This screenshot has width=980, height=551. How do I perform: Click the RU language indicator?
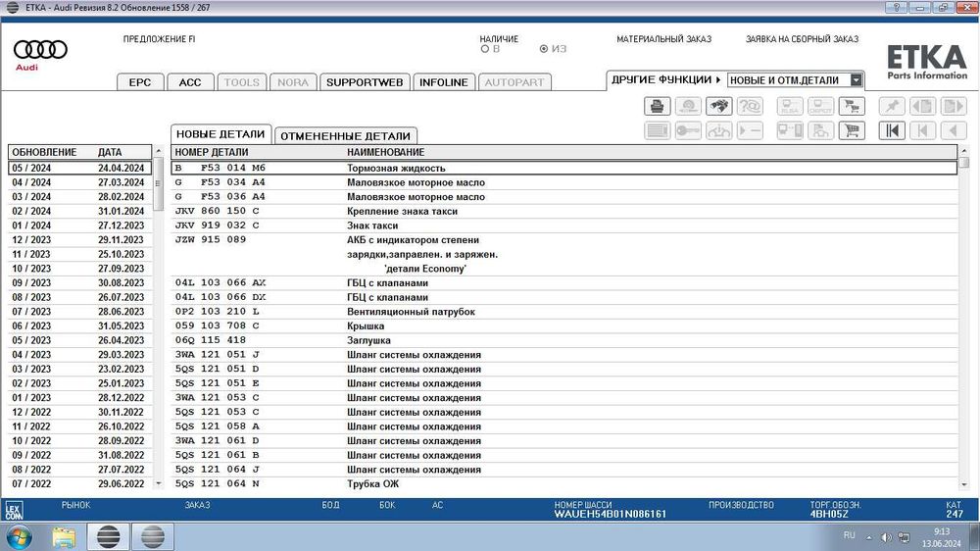849,535
